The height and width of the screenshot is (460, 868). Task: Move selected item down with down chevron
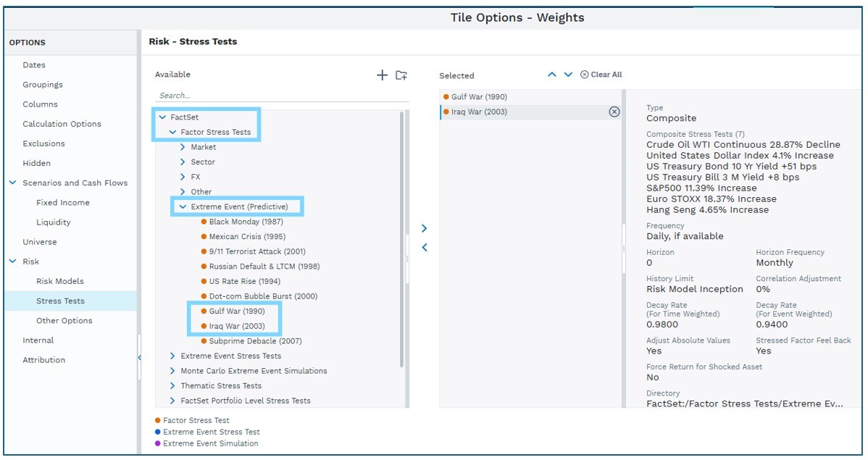[x=568, y=75]
